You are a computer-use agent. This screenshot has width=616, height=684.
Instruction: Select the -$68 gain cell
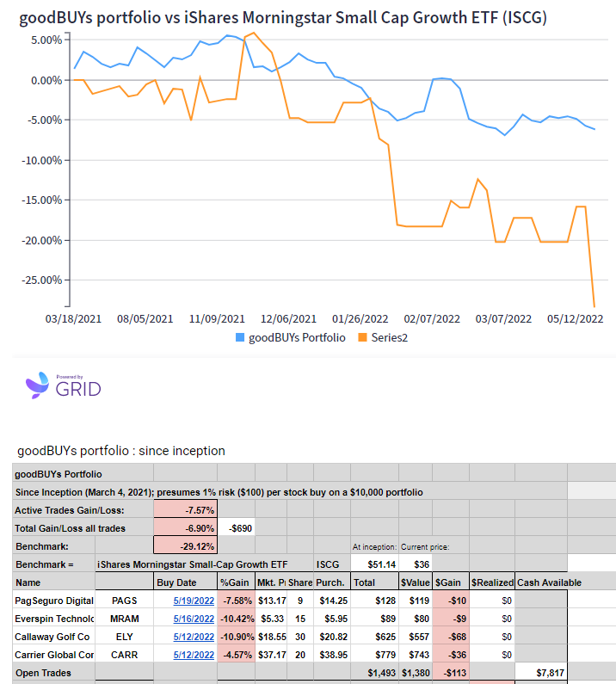point(451,637)
